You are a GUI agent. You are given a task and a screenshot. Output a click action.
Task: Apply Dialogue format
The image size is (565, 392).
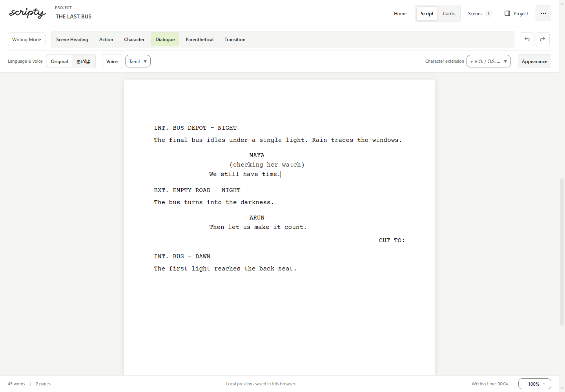tap(165, 39)
